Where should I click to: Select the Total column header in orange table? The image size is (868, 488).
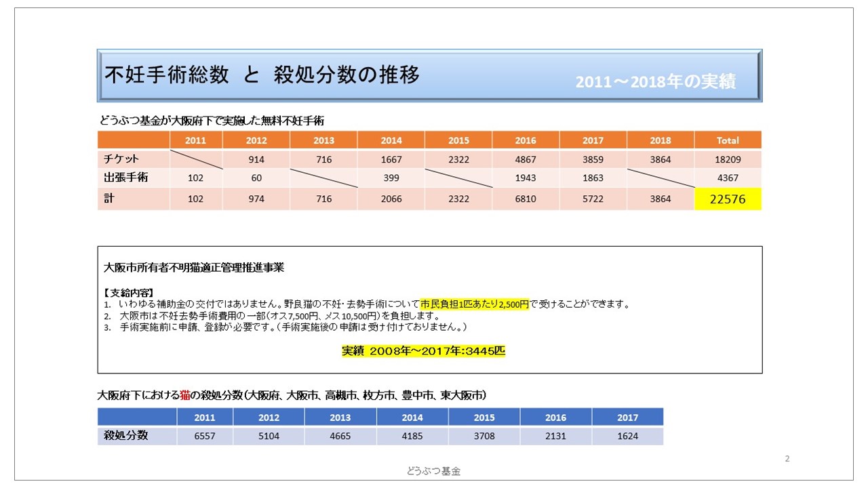[x=728, y=140]
